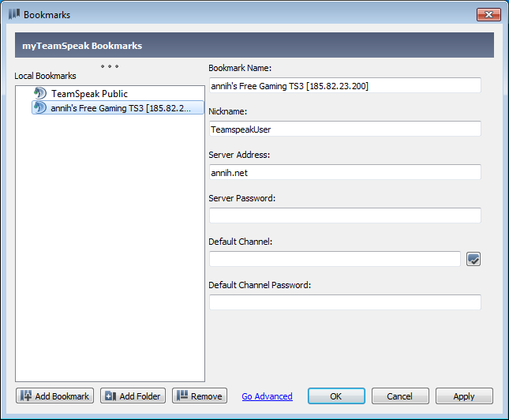Click the default channel picker icon button
The height and width of the screenshot is (420, 509).
473,259
